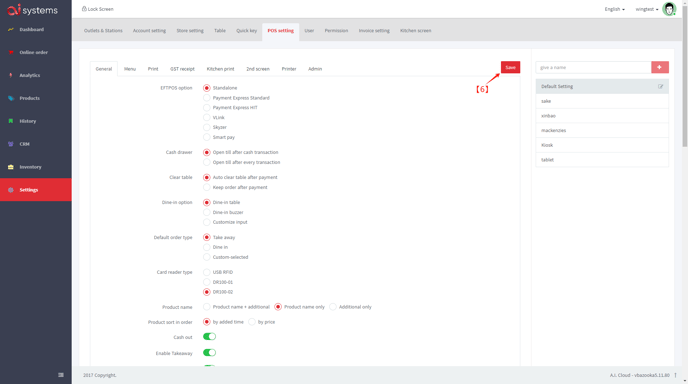
Task: Open the Permission tab
Action: pos(336,31)
